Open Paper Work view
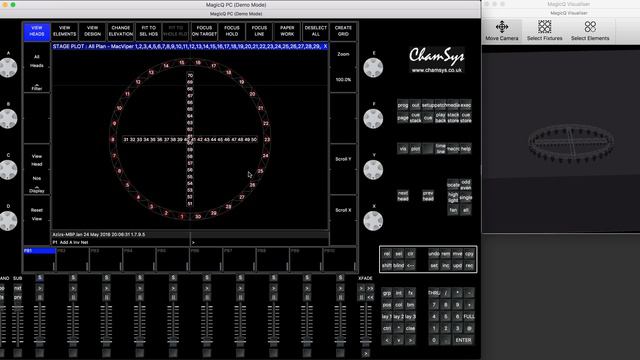The image size is (640, 360). coord(287,31)
